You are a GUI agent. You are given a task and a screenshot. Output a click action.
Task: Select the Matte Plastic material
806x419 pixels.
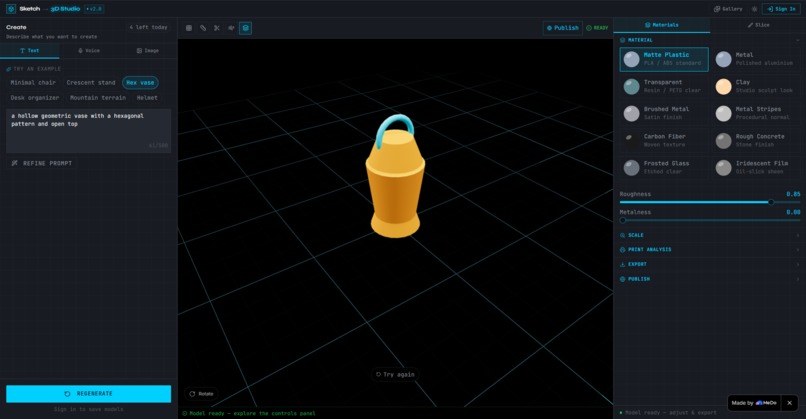pyautogui.click(x=664, y=59)
